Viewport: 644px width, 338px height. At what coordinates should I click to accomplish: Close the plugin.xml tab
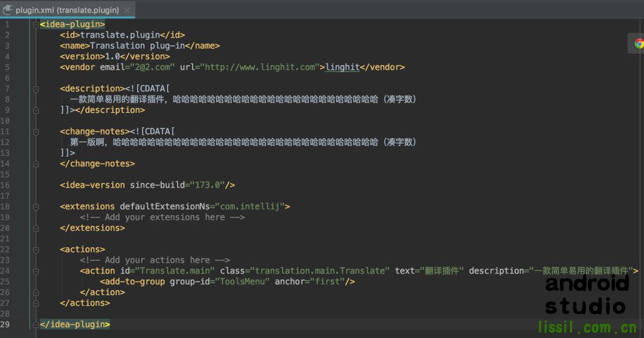pos(127,10)
